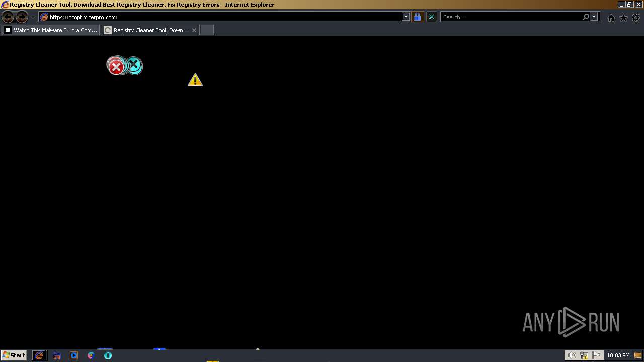Open the file explorer taskbar icon
This screenshot has height=362, width=644.
[x=57, y=355]
